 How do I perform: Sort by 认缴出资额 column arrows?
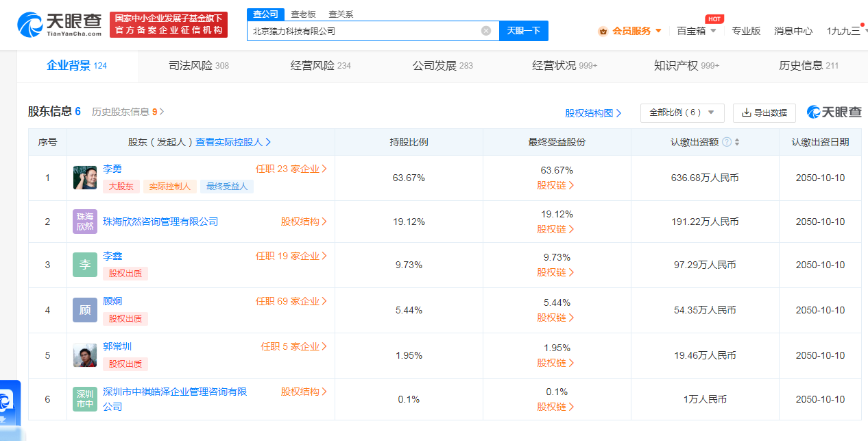(x=737, y=142)
